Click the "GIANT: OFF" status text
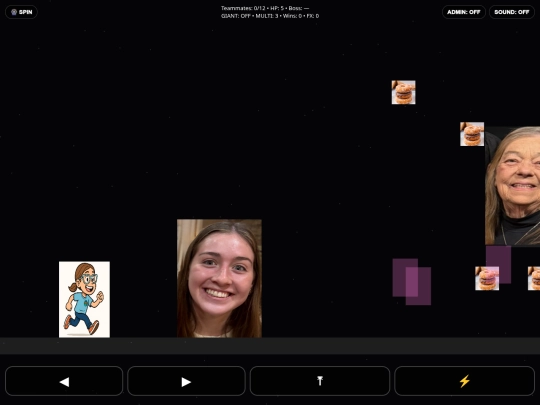The width and height of the screenshot is (540, 405). tap(236, 16)
